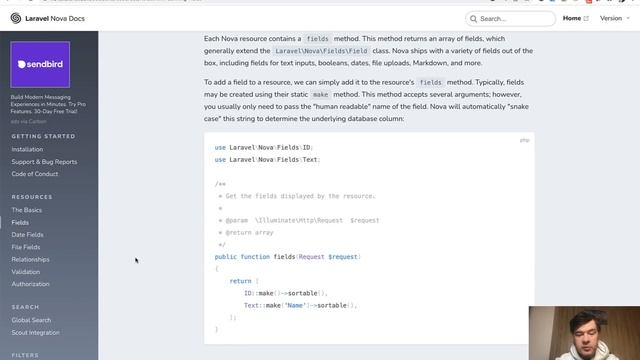This screenshot has width=640, height=360.
Task: Go to Support & Bug Reports
Action: 44,162
